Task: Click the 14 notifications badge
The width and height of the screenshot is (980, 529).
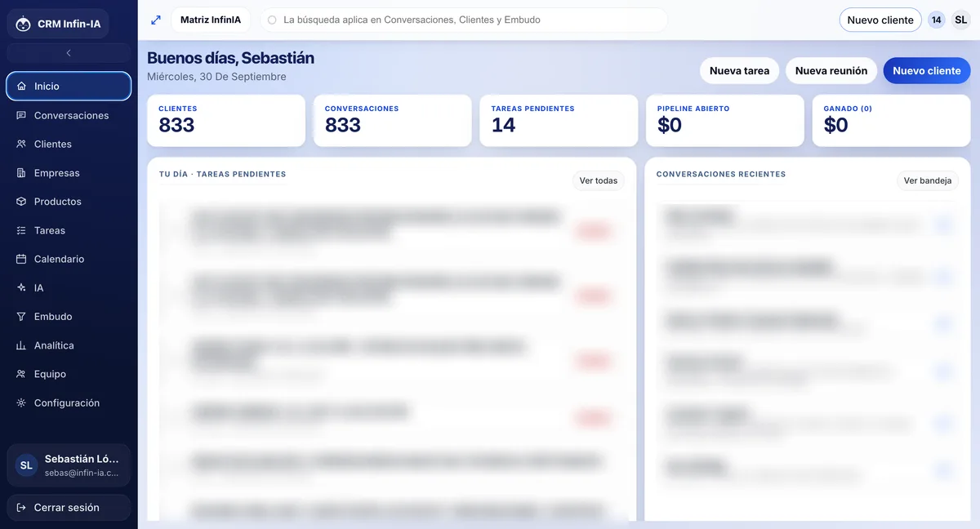Action: (x=936, y=20)
